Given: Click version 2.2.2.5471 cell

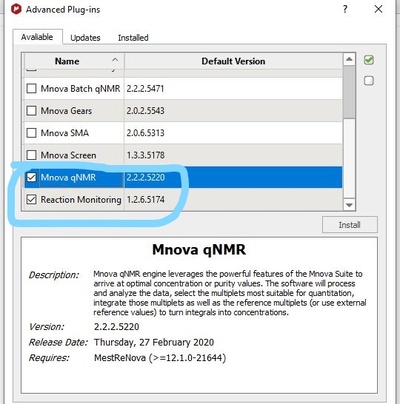Looking at the screenshot, I should coord(145,89).
